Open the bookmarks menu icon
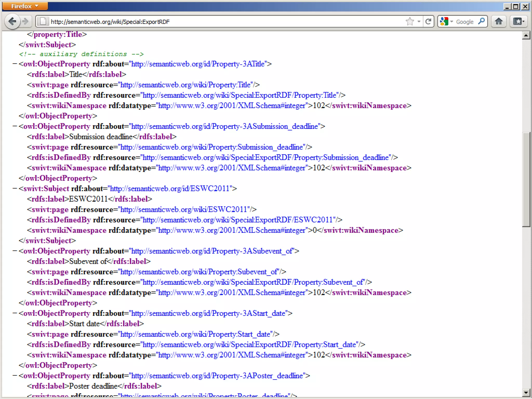This screenshot has height=399, width=532. tap(519, 22)
